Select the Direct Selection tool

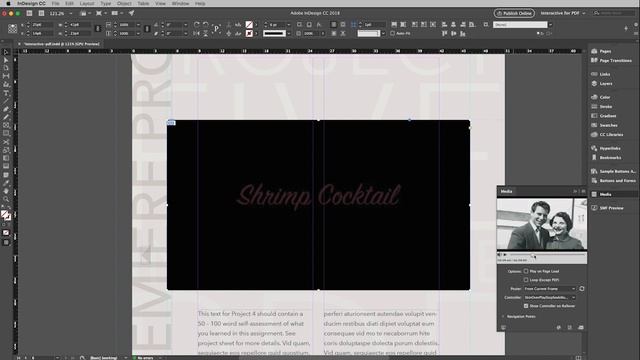click(x=6, y=60)
